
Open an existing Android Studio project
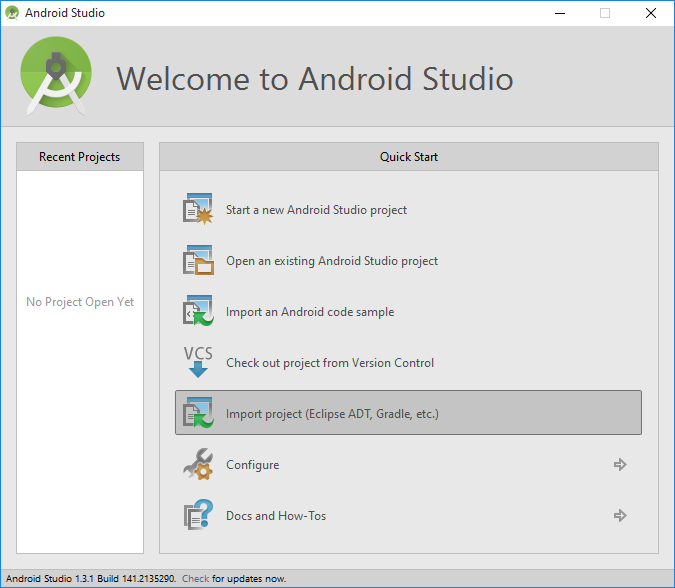tap(408, 260)
